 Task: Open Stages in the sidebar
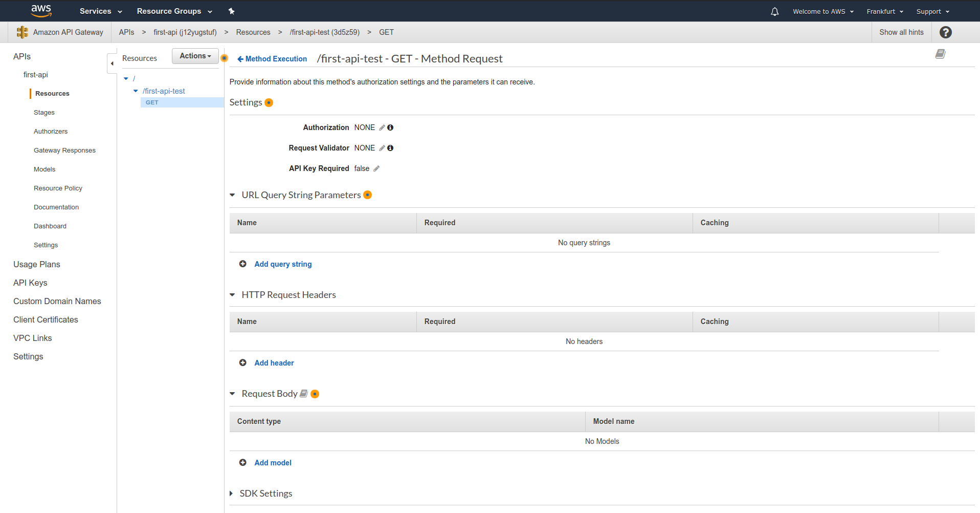[44, 113]
